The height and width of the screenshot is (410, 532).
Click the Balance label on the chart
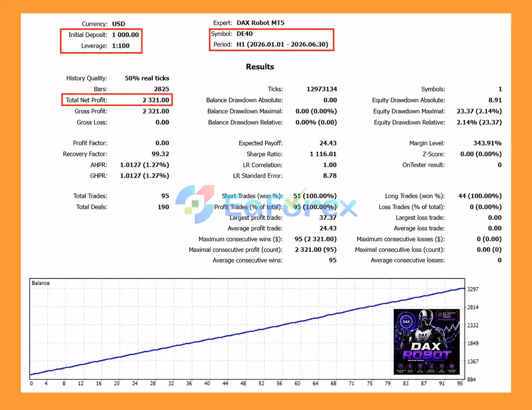coord(41,283)
